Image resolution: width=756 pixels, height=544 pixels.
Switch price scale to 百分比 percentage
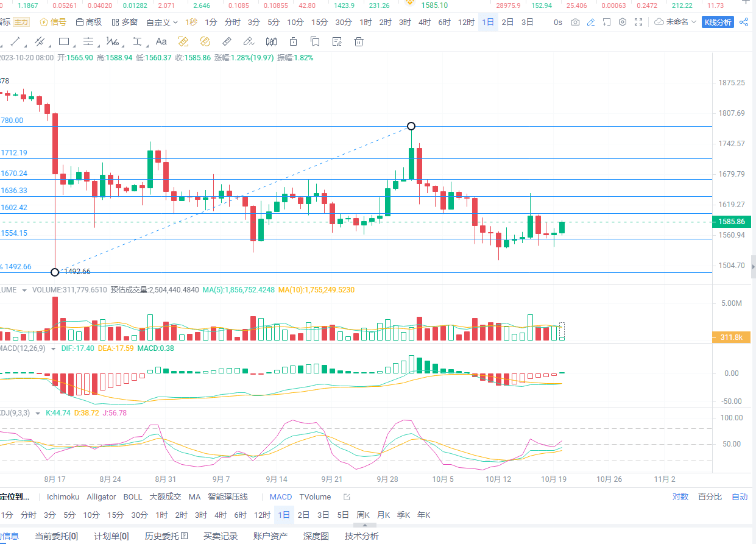tap(710, 496)
